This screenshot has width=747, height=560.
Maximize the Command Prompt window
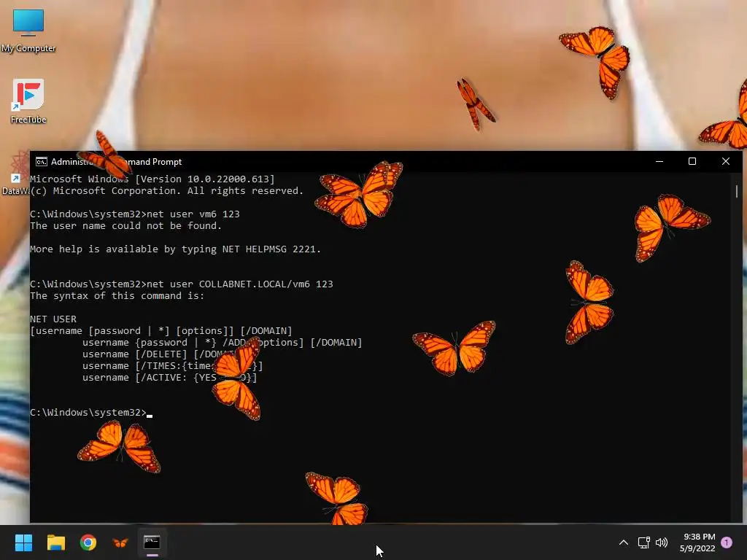(x=692, y=161)
